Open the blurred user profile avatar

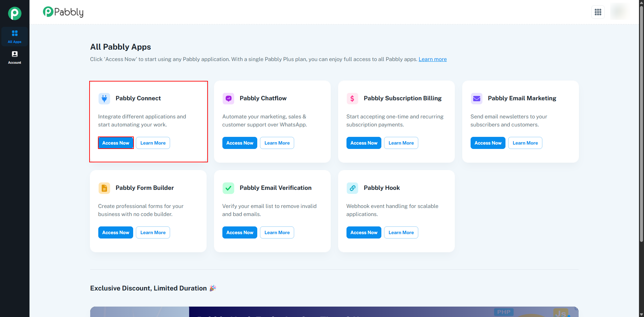(619, 11)
